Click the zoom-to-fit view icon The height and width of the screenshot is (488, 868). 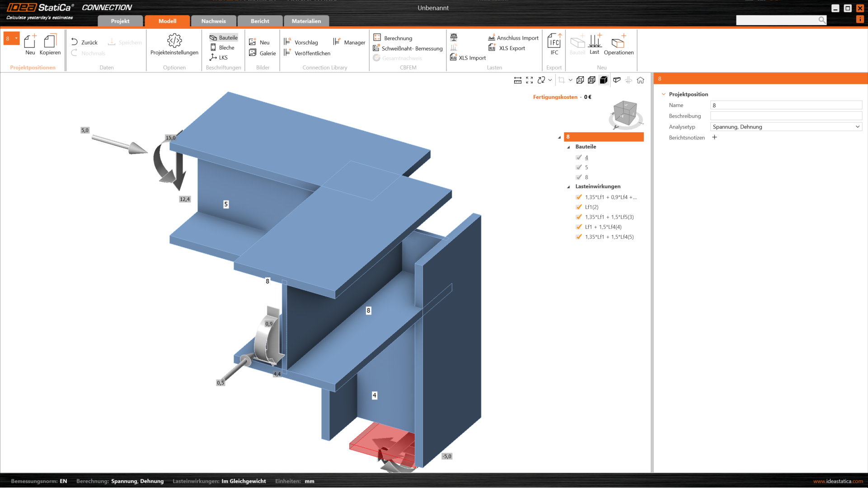530,80
